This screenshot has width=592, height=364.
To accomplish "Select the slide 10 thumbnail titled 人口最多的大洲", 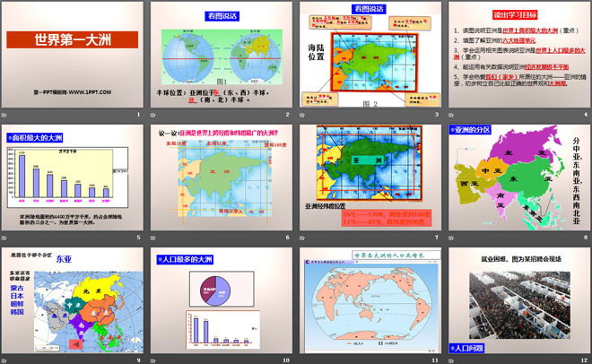I will (x=222, y=300).
